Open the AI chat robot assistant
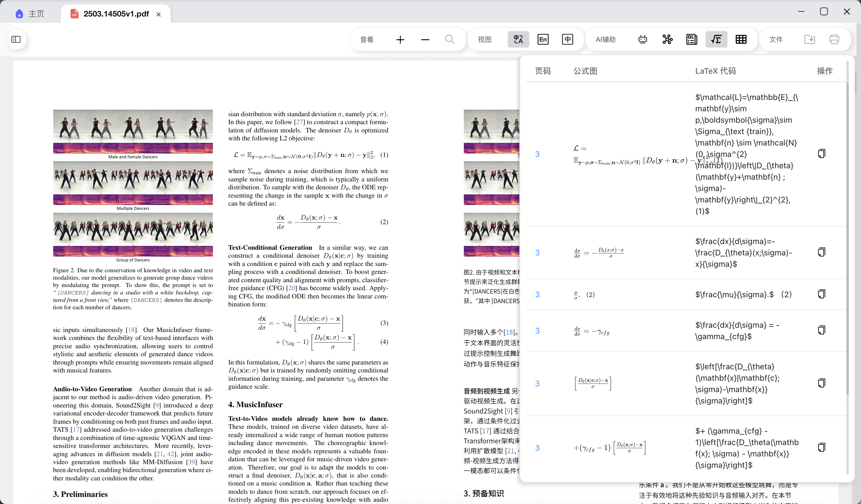The width and height of the screenshot is (861, 504). (642, 40)
